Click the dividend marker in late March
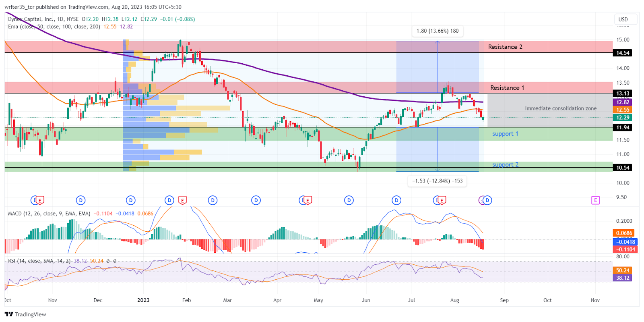Screen dimensions: 644x322 click(256, 200)
